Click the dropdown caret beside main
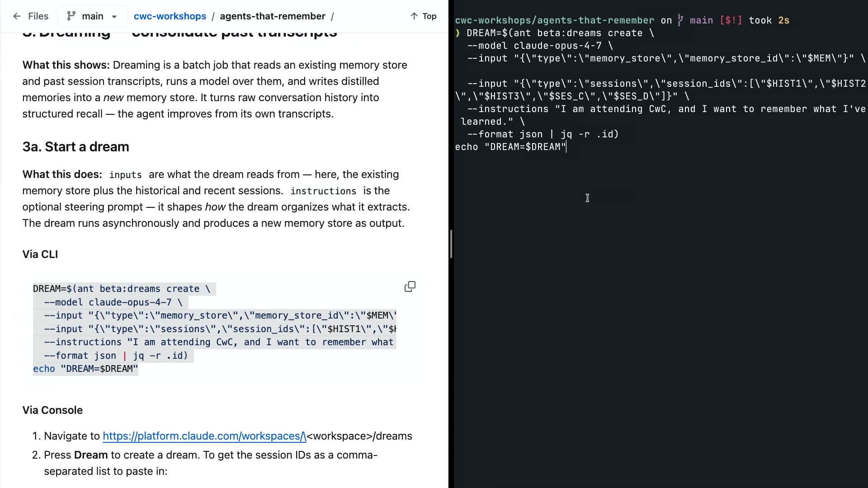Image resolution: width=868 pixels, height=488 pixels. click(114, 17)
